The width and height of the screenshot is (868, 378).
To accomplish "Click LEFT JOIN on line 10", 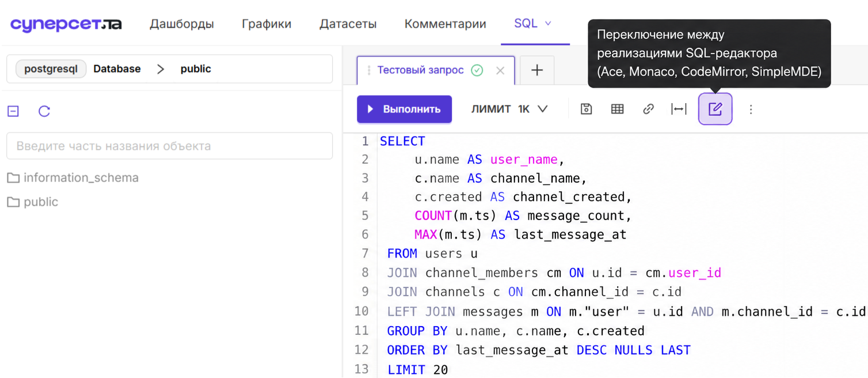I will click(421, 312).
